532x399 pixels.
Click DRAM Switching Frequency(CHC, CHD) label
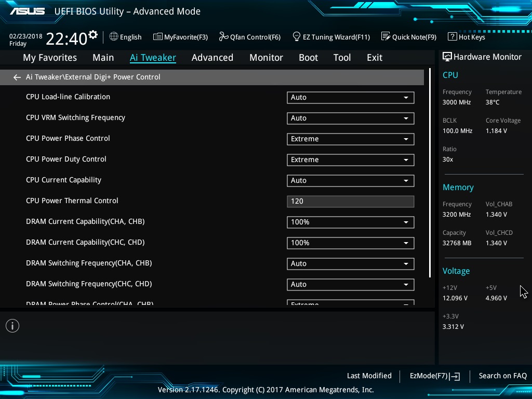[x=89, y=284]
